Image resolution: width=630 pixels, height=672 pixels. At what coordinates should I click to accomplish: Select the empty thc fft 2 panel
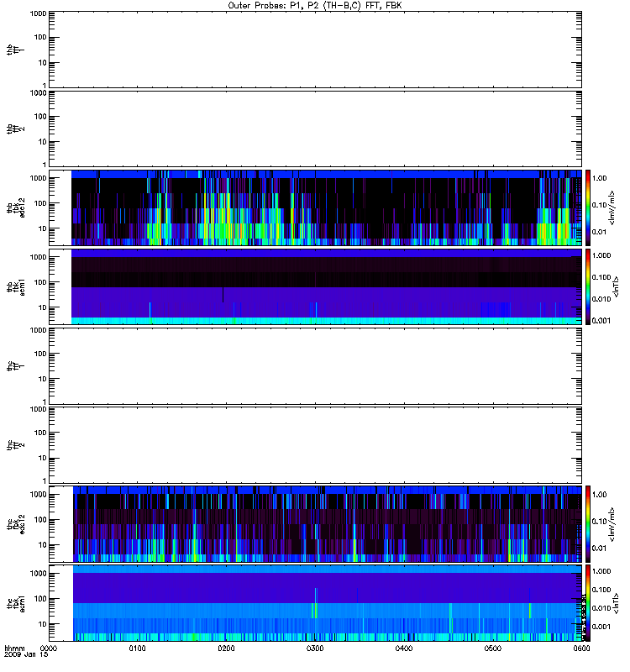coord(316,445)
